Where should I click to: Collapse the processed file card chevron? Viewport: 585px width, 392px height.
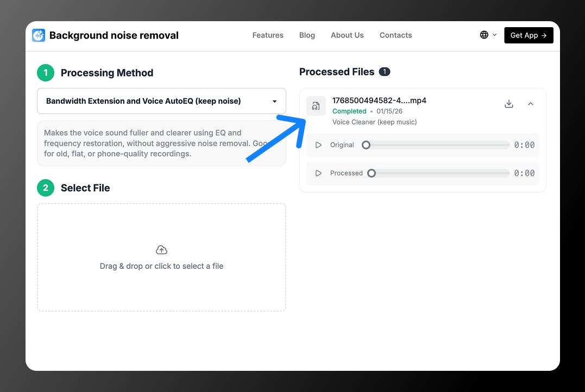pos(531,104)
